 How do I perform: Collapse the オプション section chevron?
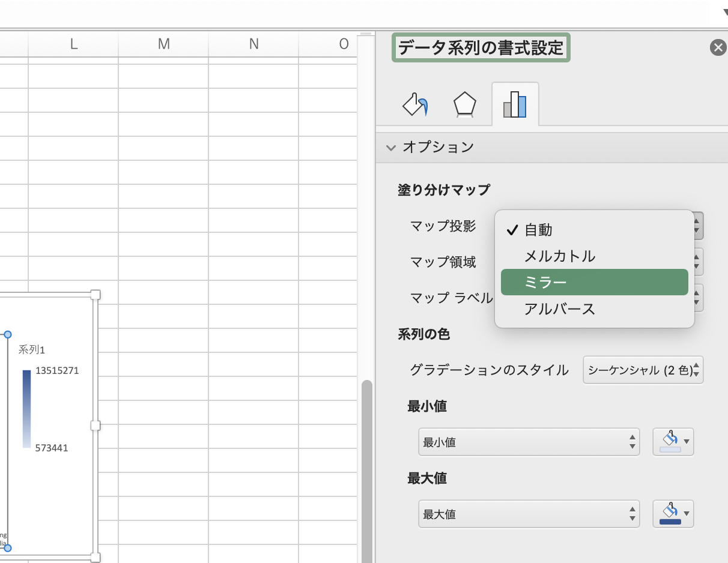point(392,147)
